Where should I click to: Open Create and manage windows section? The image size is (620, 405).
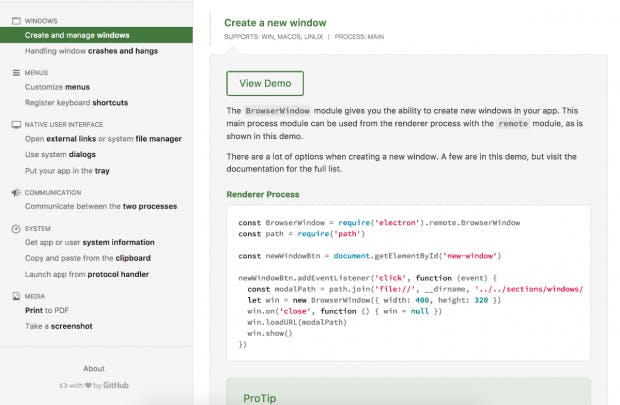click(x=96, y=35)
